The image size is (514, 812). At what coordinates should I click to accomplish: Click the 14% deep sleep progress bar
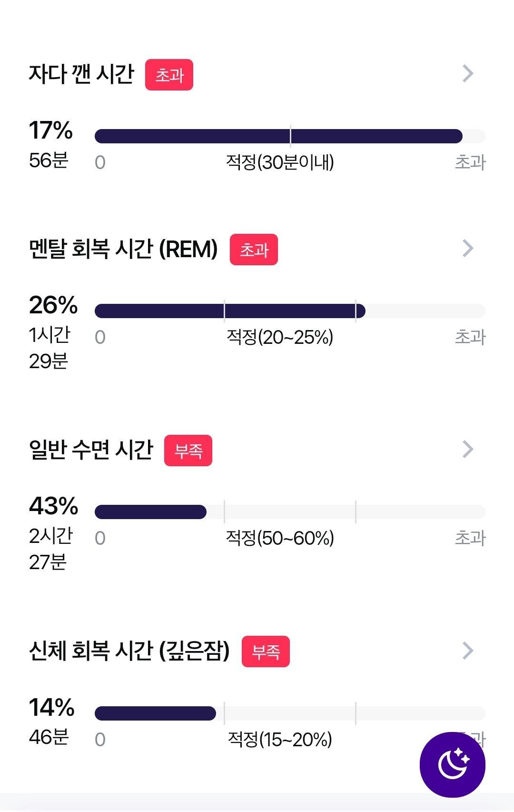point(290,713)
